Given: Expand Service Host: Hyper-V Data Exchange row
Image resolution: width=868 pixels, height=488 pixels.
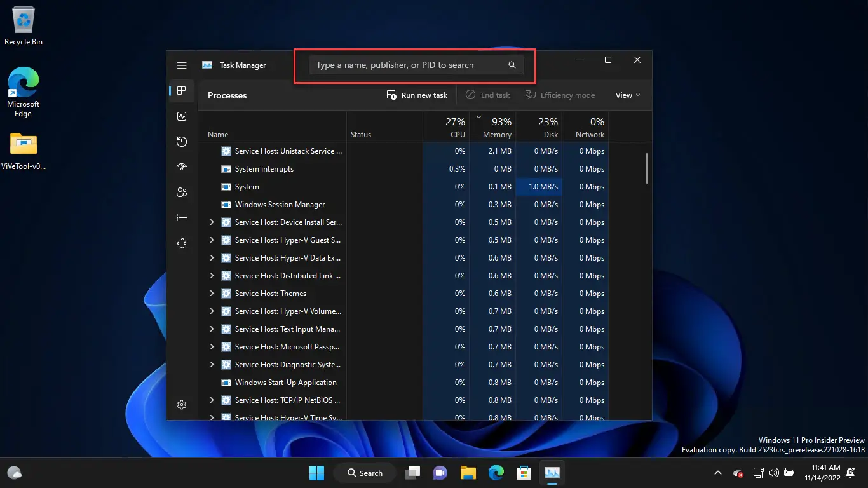Looking at the screenshot, I should [x=212, y=258].
